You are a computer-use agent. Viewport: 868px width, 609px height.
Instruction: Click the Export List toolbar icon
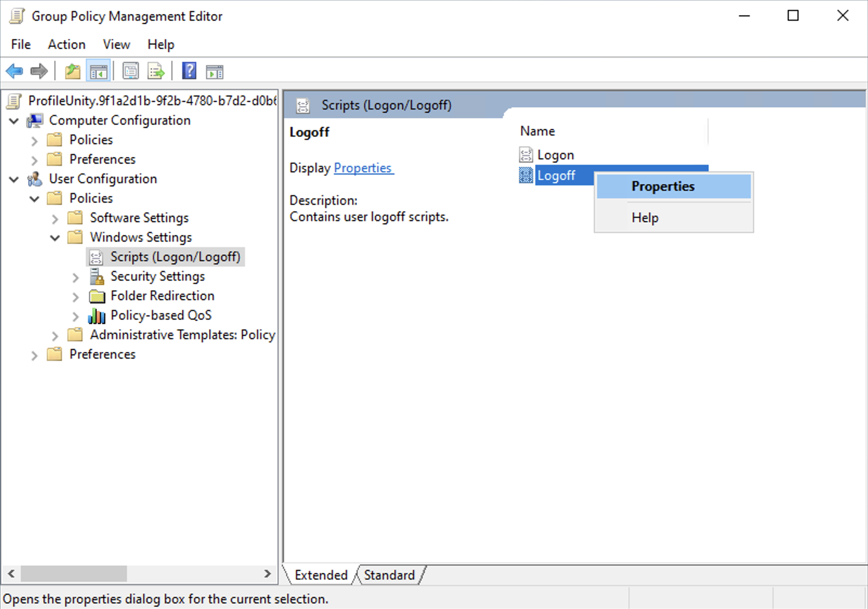156,71
